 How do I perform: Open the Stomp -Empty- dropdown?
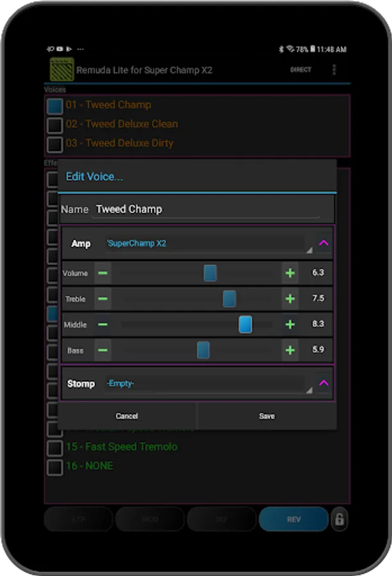click(208, 384)
